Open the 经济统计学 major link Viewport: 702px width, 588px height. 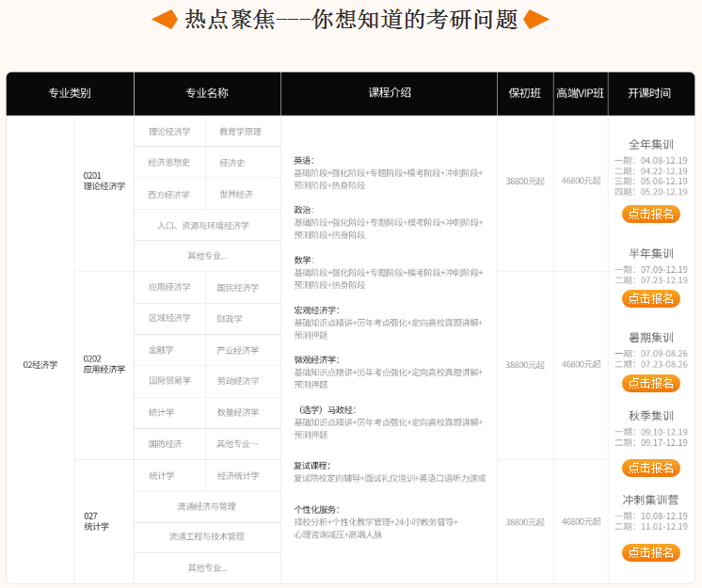click(238, 475)
